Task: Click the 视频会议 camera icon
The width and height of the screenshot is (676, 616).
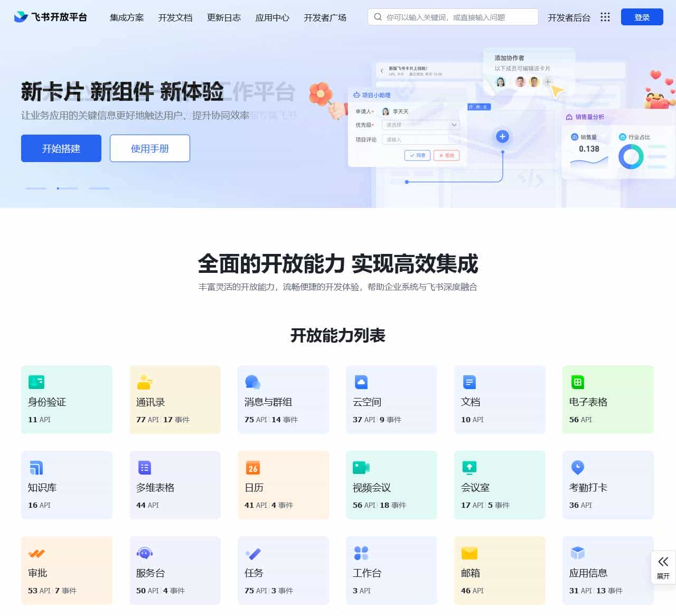Action: 361,468
